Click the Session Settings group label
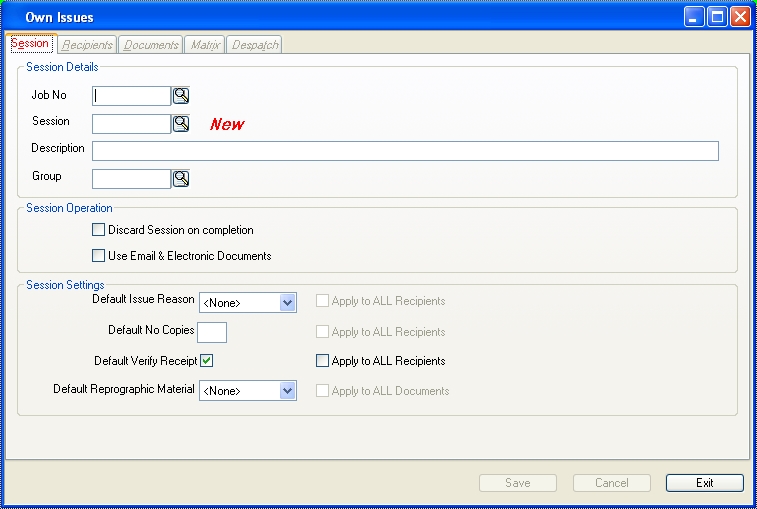This screenshot has height=509, width=757. click(x=65, y=285)
